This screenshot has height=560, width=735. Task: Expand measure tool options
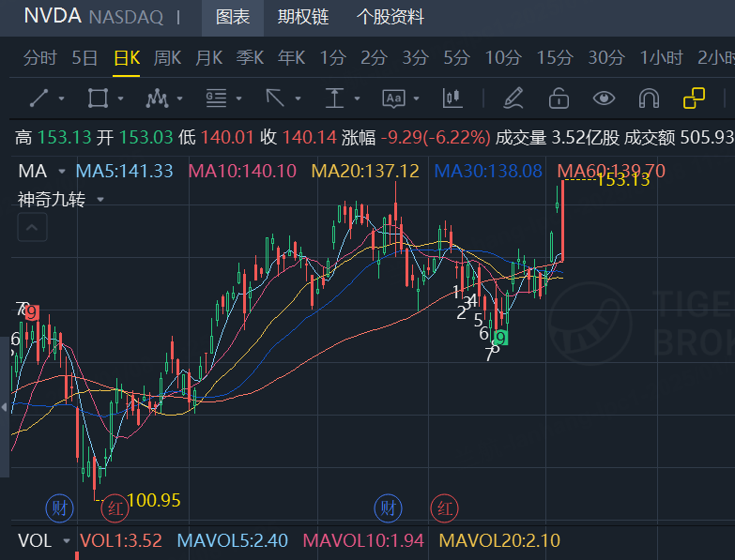click(357, 98)
